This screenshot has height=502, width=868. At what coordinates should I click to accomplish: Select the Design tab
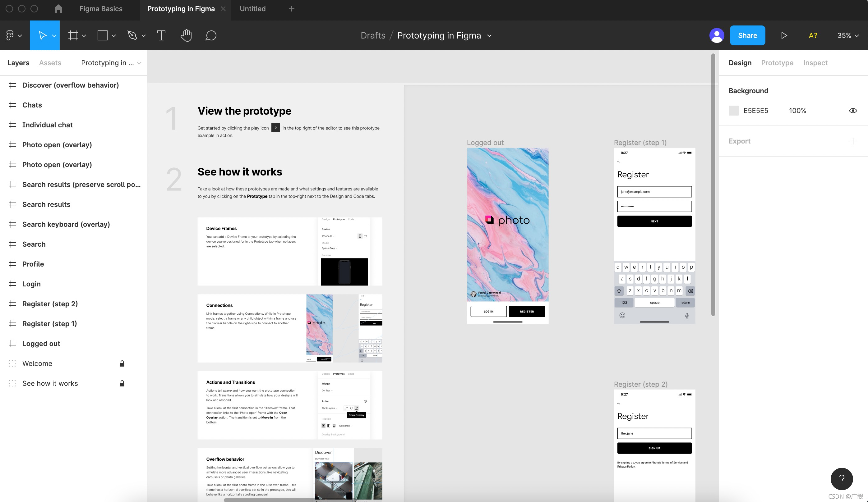(740, 63)
